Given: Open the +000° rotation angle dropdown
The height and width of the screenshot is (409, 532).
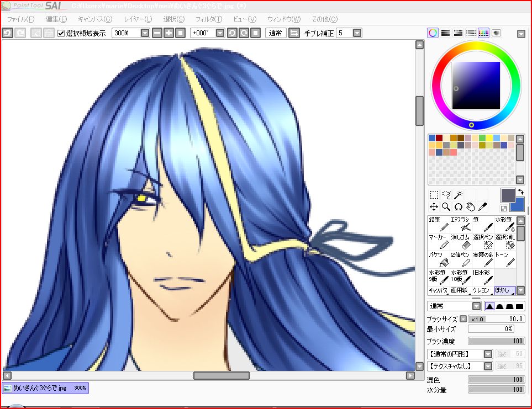Looking at the screenshot, I should (220, 33).
